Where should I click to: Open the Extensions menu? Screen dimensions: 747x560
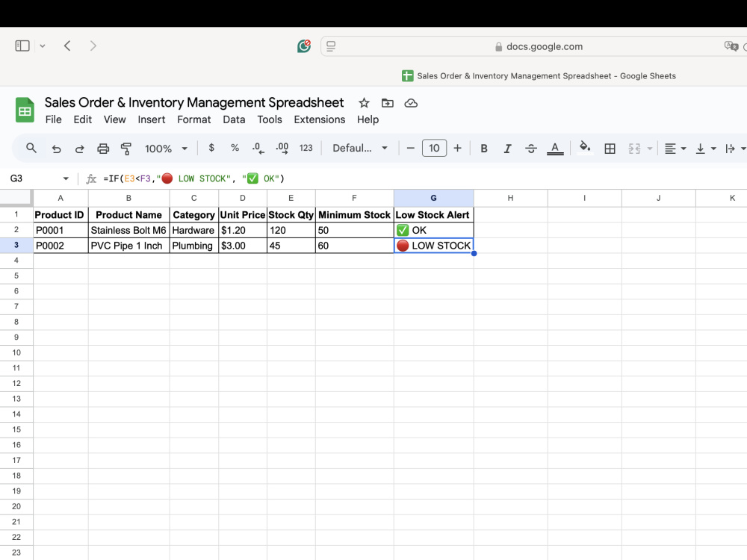click(319, 119)
